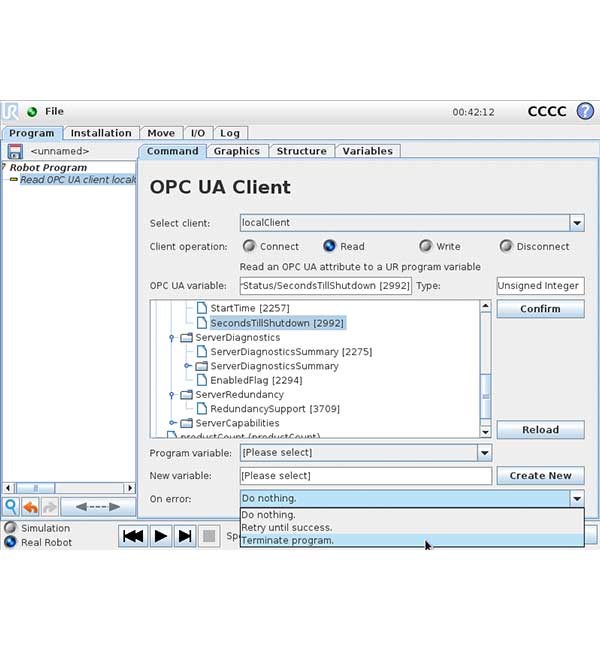Screen dimensions: 600x650
Task: Collapse the On error dropdown arrow
Action: 577,499
